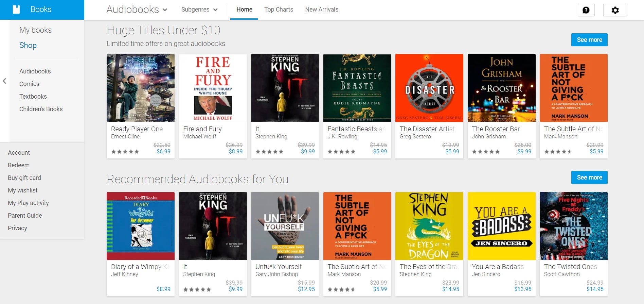Open My books in sidebar

[35, 30]
